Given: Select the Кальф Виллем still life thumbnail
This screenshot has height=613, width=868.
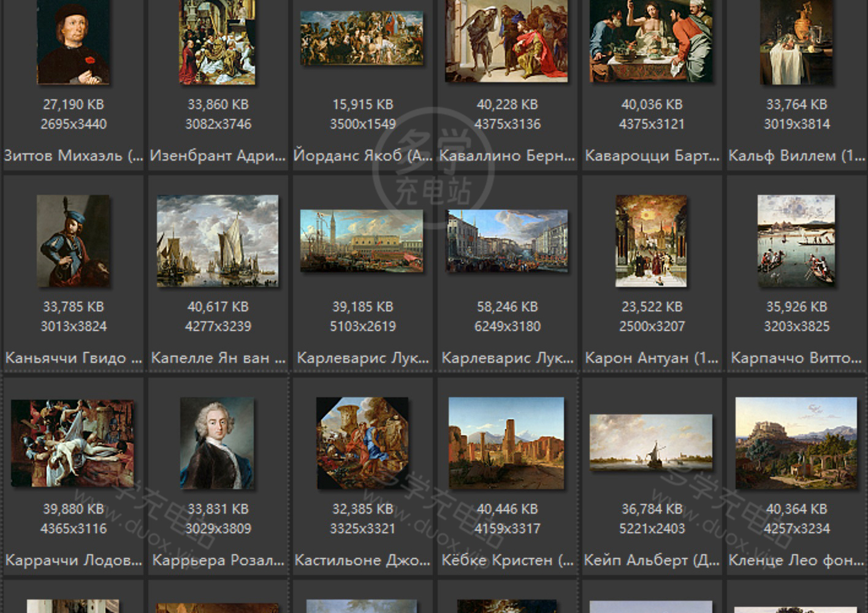Looking at the screenshot, I should tap(796, 42).
